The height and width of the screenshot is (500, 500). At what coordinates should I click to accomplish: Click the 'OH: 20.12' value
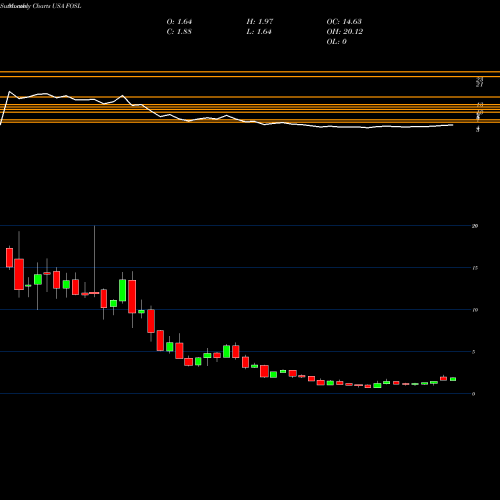[x=345, y=32]
